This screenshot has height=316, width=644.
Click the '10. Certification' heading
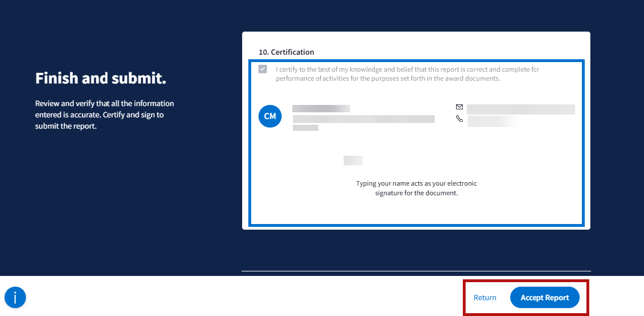[x=286, y=52]
